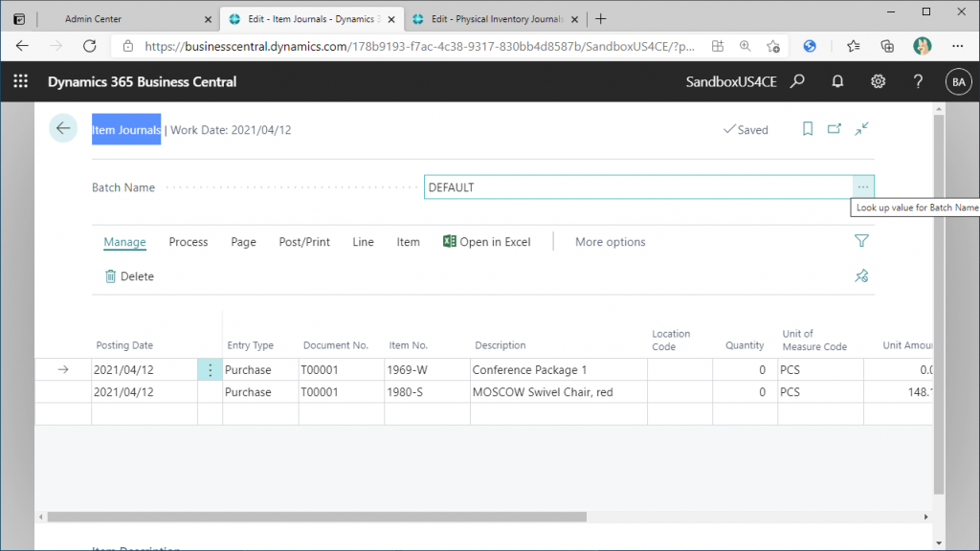Click PCS unit of measure for 1980-S row
The height and width of the screenshot is (551, 980).
[820, 392]
